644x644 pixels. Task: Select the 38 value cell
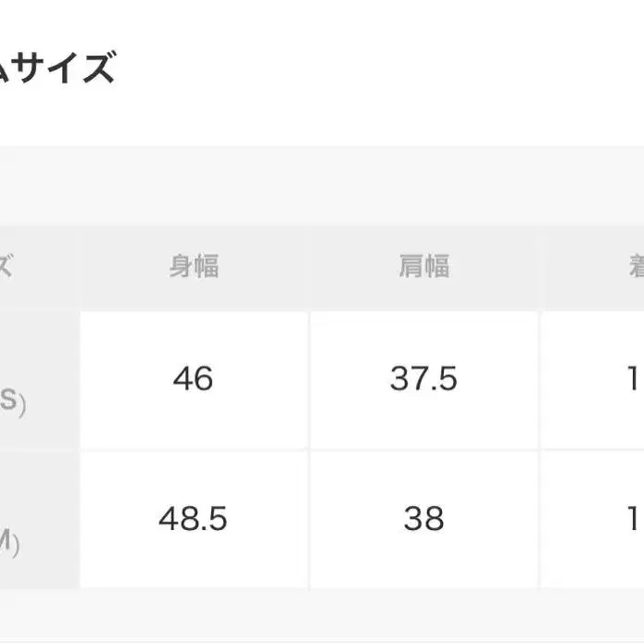423,519
